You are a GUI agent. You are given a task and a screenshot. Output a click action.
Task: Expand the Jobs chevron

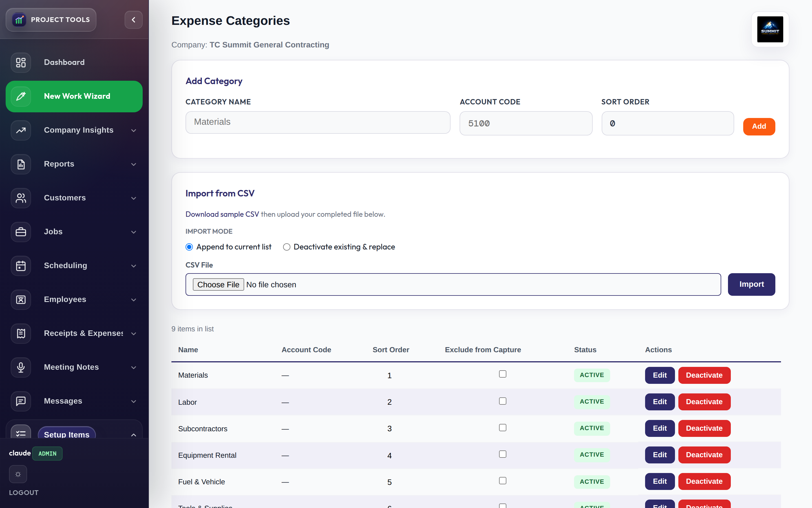click(134, 232)
